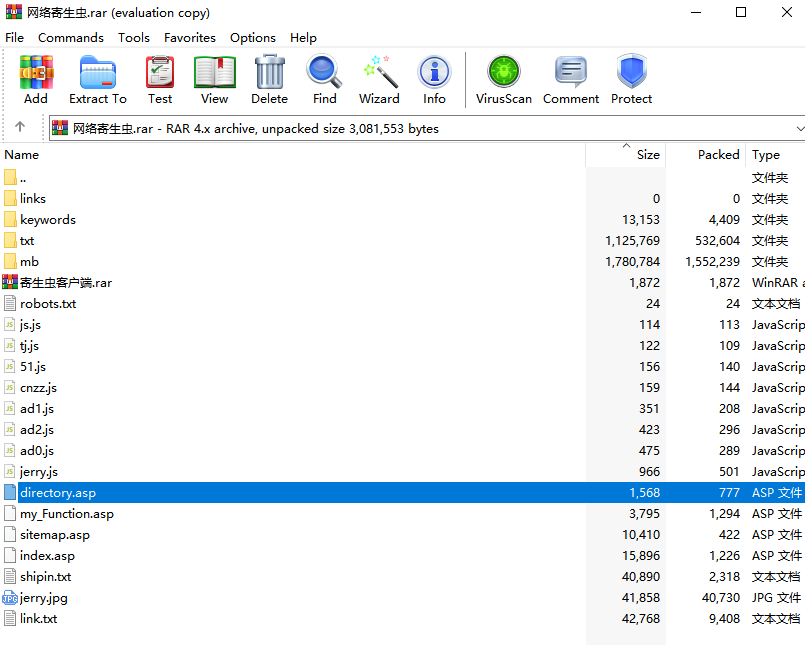Select the keywords folder
Screen dimensions: 805x645
click(47, 220)
